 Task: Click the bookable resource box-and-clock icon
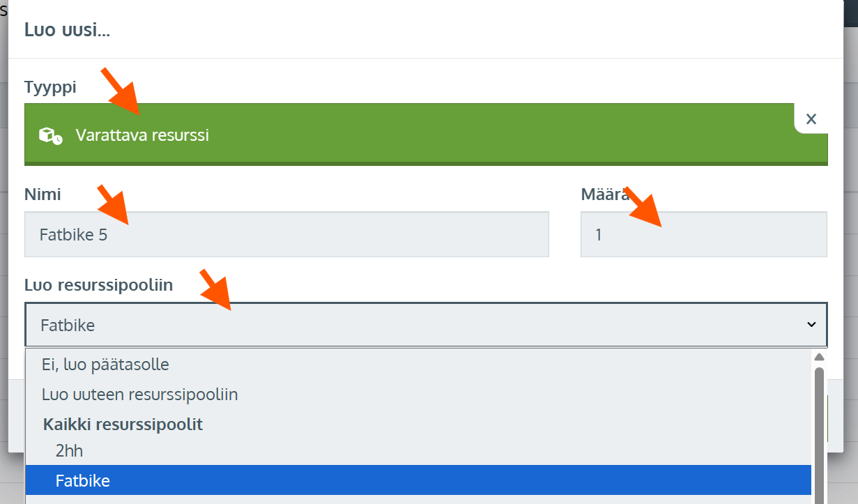(x=50, y=135)
